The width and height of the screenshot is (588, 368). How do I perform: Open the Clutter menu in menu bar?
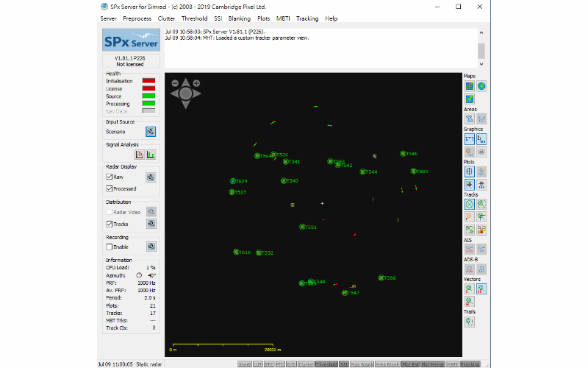(166, 18)
